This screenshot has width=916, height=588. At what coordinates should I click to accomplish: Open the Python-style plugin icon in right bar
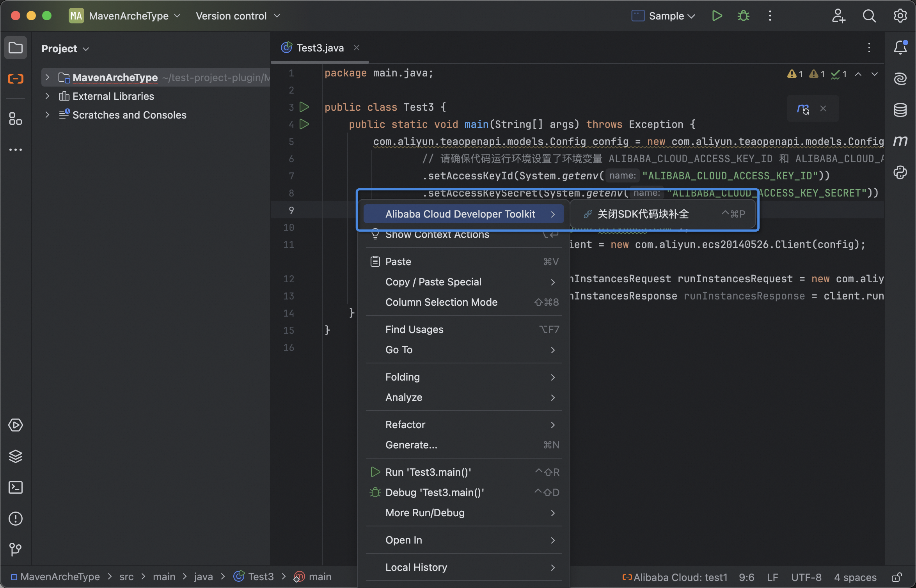pos(900,172)
